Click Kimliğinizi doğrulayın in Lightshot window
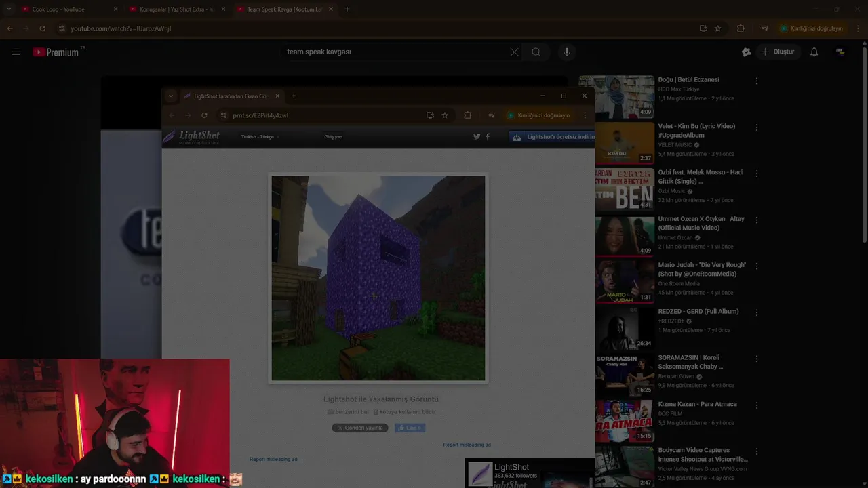 click(538, 115)
